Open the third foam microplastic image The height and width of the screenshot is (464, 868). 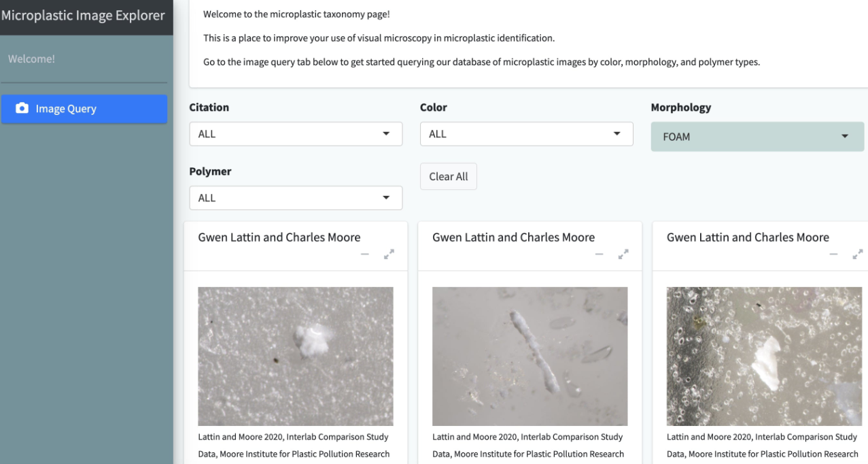764,357
